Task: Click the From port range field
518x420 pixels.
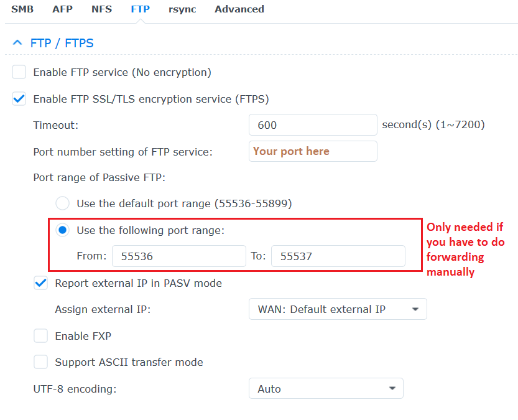Action: coord(179,256)
